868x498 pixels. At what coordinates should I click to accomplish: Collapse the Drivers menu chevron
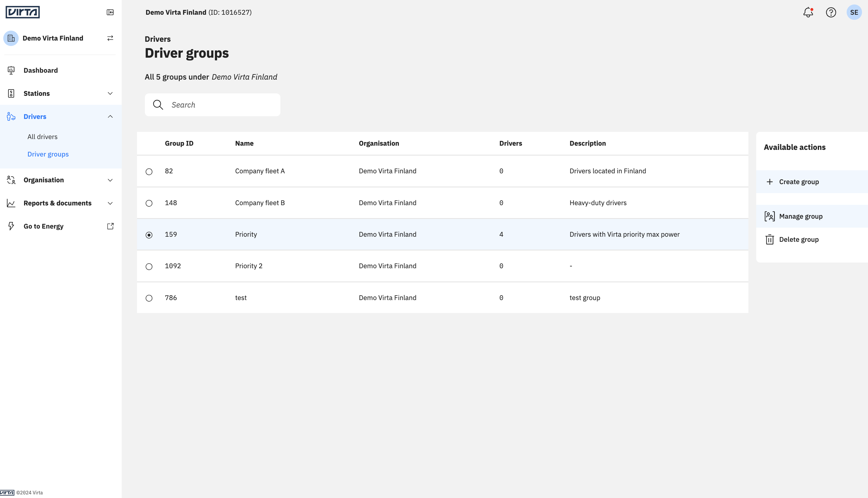(110, 117)
